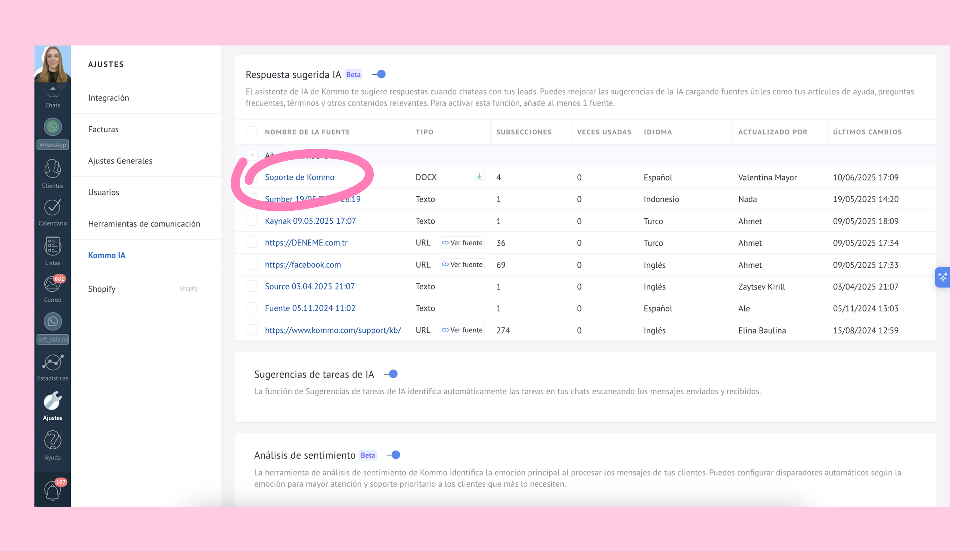Check the kommo.com/support/kb row checkbox
Image resolution: width=980 pixels, height=551 pixels.
click(x=252, y=330)
